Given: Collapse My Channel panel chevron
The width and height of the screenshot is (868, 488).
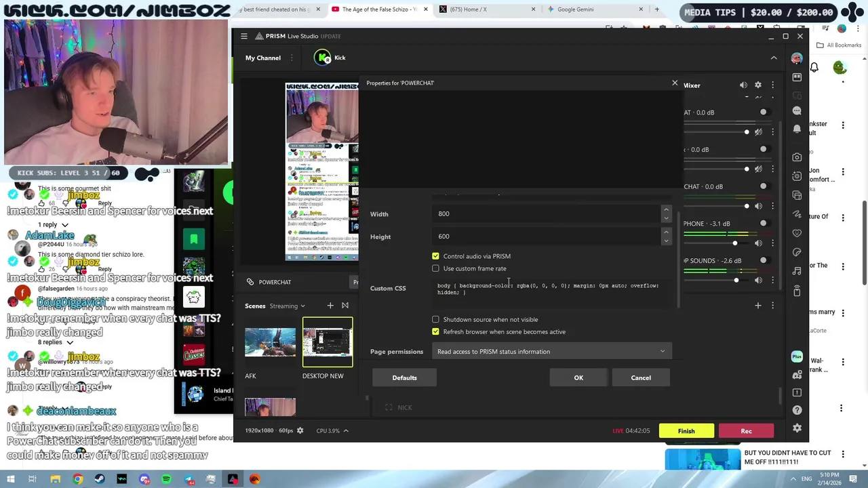Looking at the screenshot, I should tap(774, 58).
